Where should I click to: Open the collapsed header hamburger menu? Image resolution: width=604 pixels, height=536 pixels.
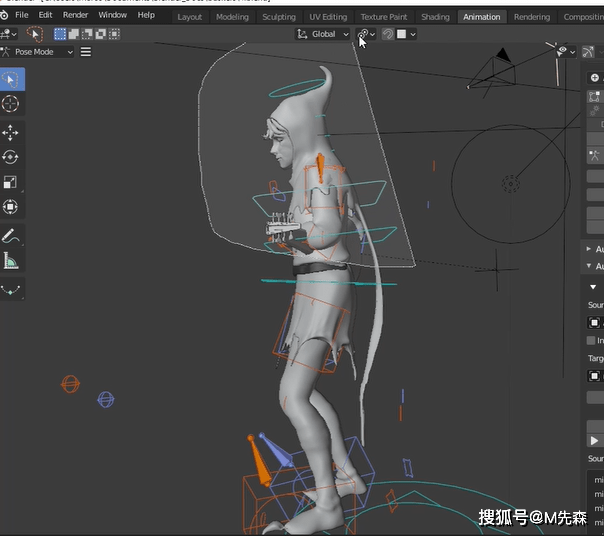86,52
